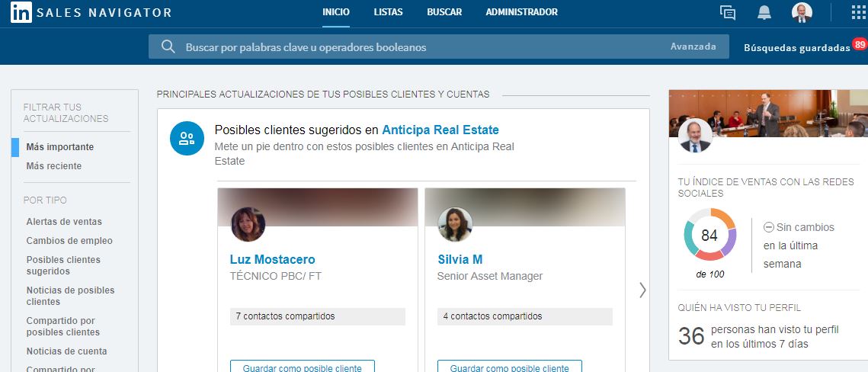Open Búsquedas guardadas

[797, 47]
